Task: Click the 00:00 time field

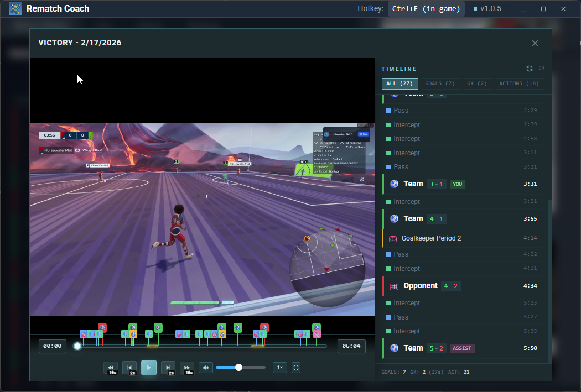Action: tap(52, 346)
